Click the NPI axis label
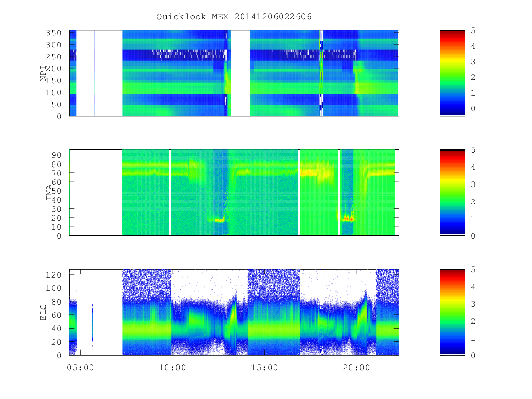 [x=43, y=73]
